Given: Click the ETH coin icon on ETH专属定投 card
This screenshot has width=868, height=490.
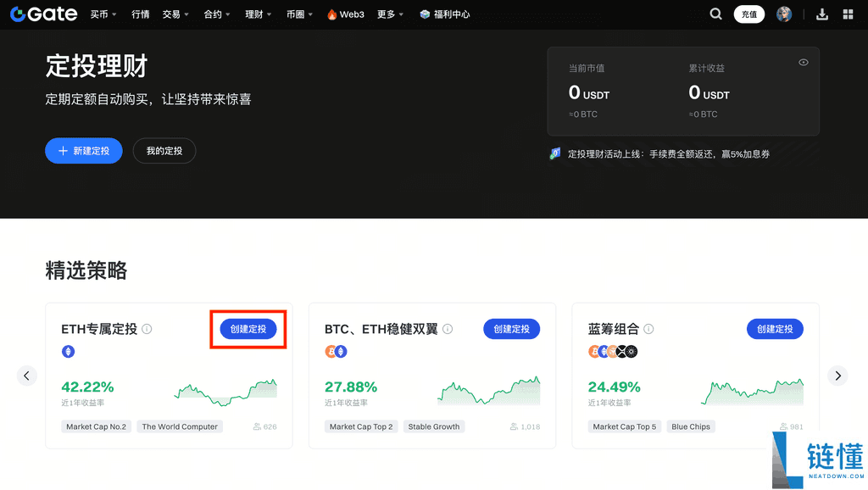Looking at the screenshot, I should (68, 351).
